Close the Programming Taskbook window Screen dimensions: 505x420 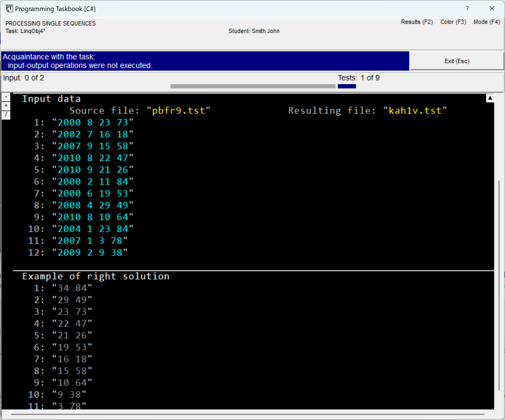click(x=492, y=9)
